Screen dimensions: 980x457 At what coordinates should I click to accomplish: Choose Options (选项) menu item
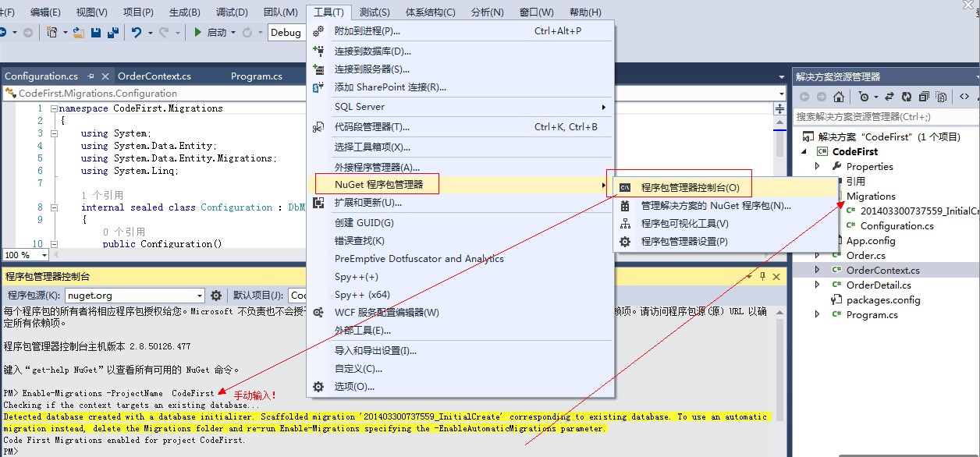pyautogui.click(x=460, y=387)
